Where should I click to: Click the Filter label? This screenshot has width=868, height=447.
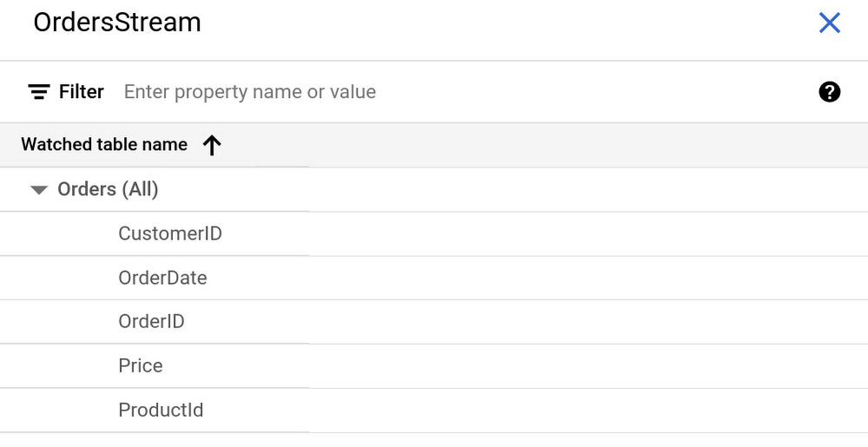[x=82, y=92]
